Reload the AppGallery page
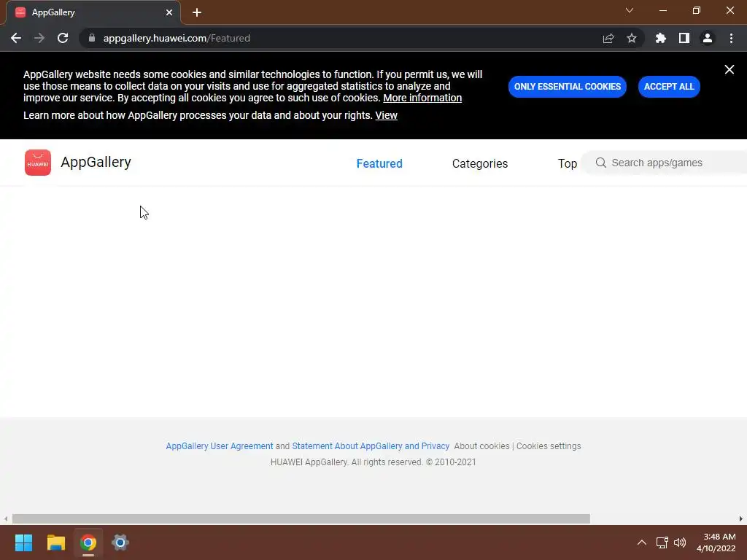Screen dimensions: 747x560 (63, 38)
